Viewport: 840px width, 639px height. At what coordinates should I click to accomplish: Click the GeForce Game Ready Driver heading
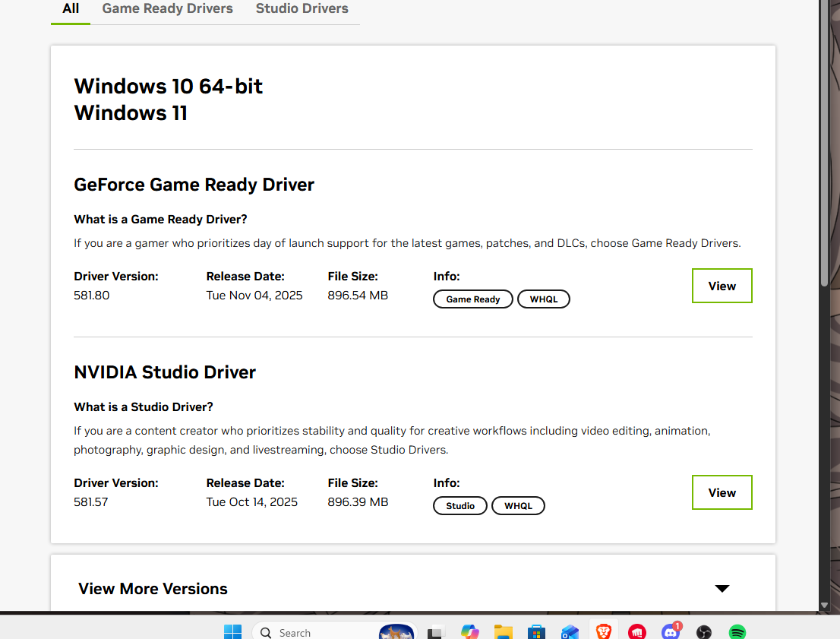(x=194, y=185)
